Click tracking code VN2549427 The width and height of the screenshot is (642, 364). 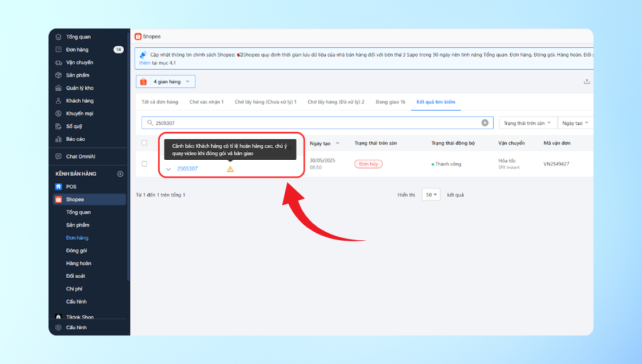[556, 164]
